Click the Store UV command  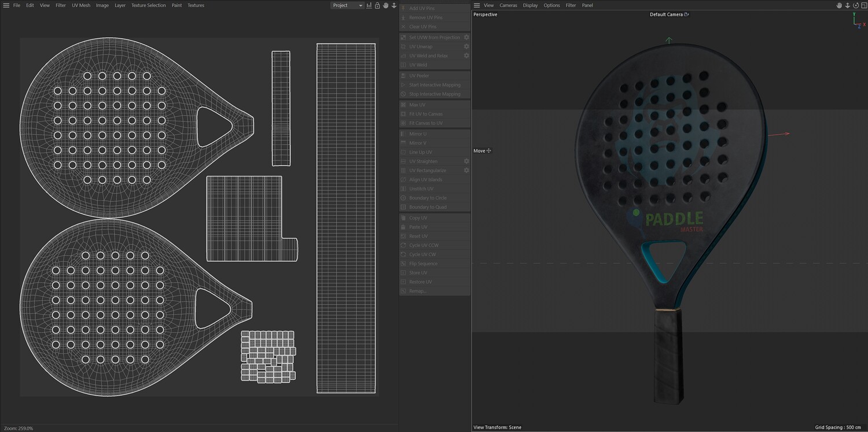(435, 272)
